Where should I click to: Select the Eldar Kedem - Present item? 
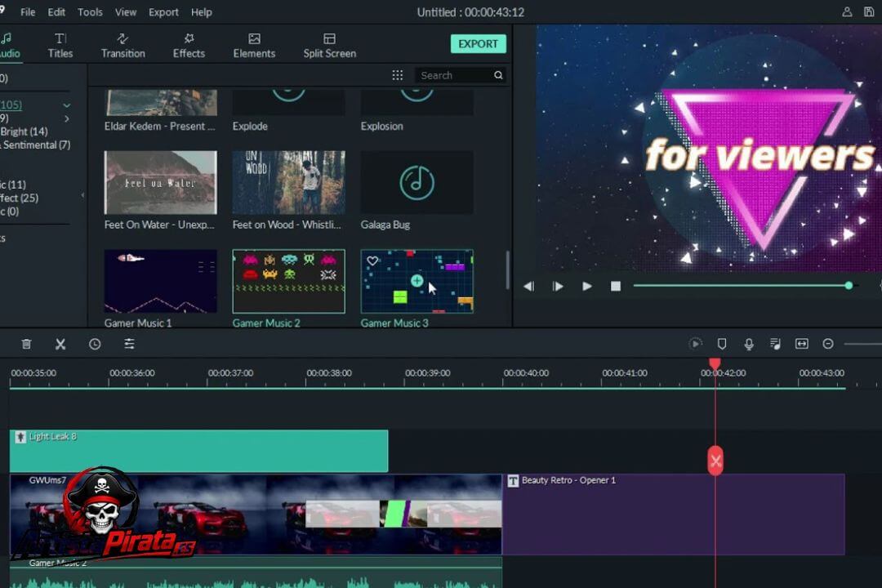[160, 102]
